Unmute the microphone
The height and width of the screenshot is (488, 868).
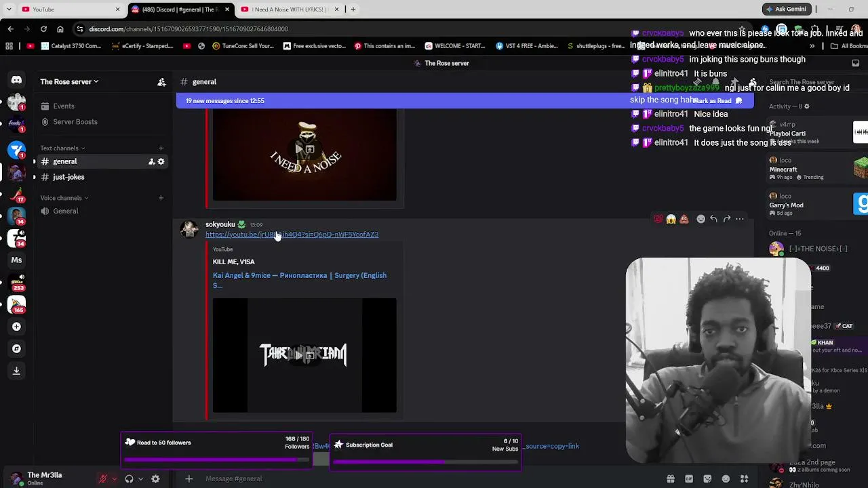[103, 479]
